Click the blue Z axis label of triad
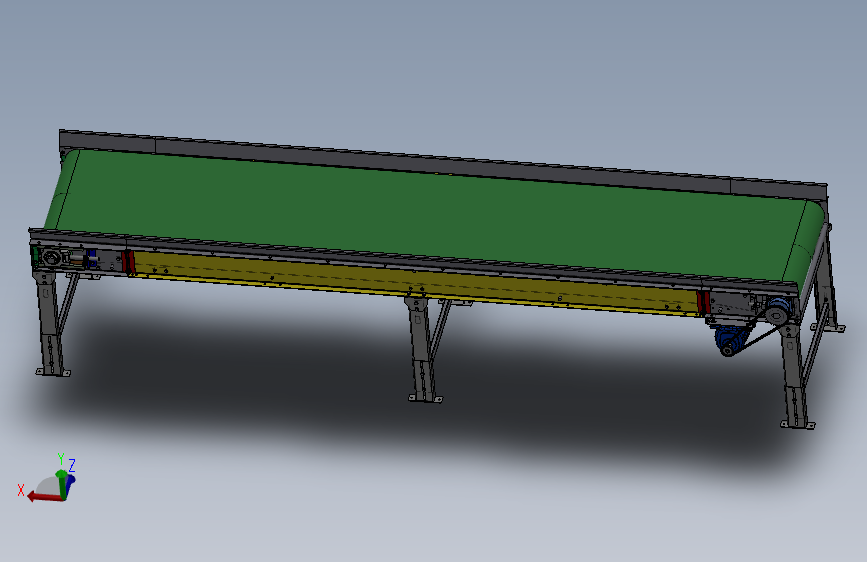Image resolution: width=867 pixels, height=562 pixels. pyautogui.click(x=71, y=465)
